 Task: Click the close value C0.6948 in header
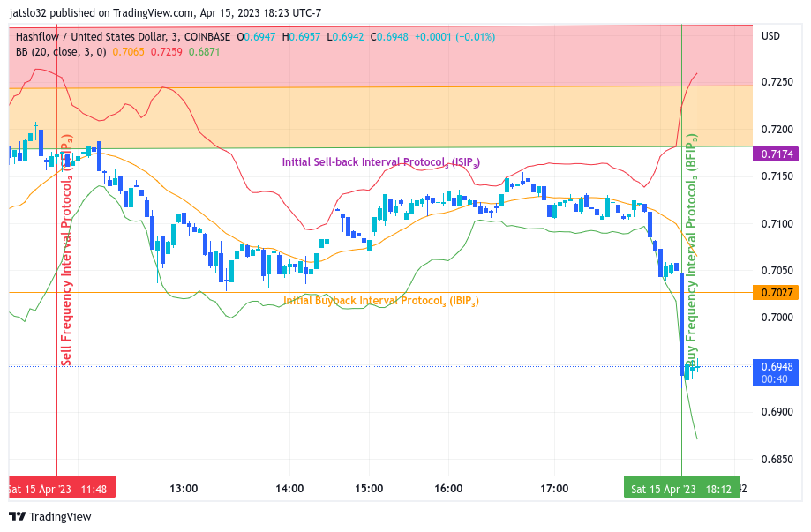click(389, 37)
